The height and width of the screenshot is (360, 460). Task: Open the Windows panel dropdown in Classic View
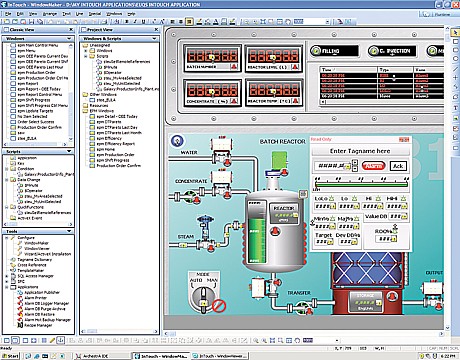(x=70, y=39)
